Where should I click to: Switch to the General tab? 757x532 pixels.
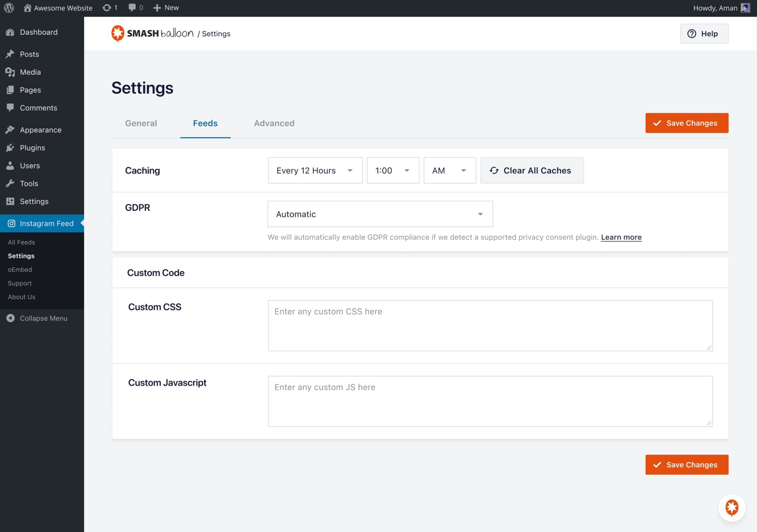141,123
